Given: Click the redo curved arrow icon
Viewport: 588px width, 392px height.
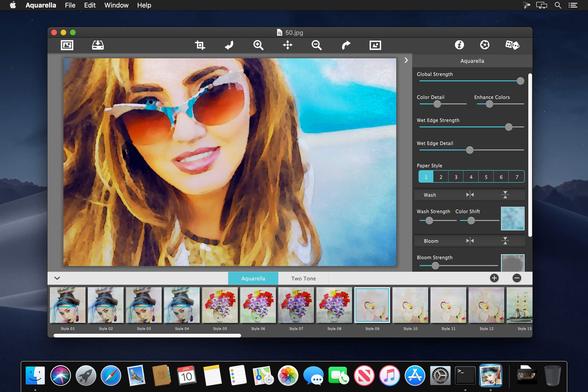Looking at the screenshot, I should pos(346,45).
